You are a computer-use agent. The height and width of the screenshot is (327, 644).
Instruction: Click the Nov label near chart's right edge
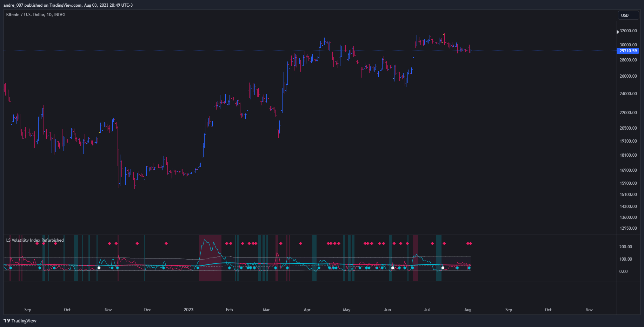pos(589,310)
